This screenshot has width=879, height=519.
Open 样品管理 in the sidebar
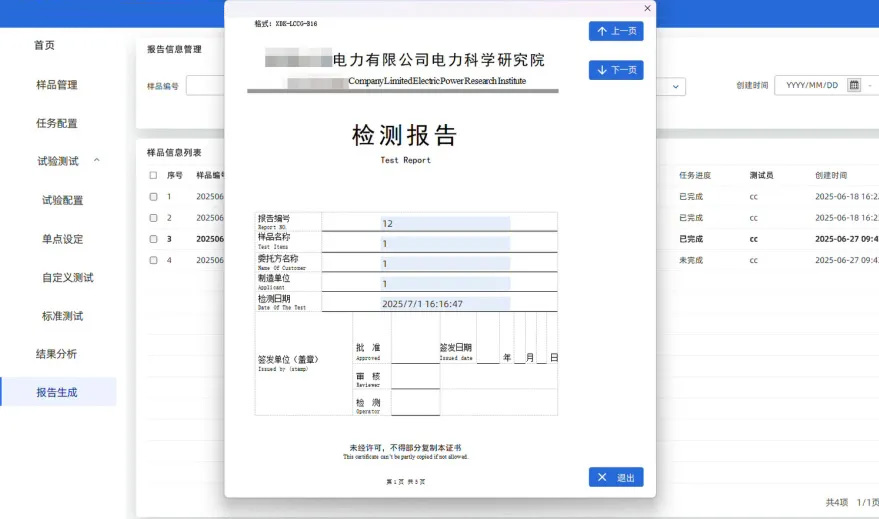click(57, 85)
